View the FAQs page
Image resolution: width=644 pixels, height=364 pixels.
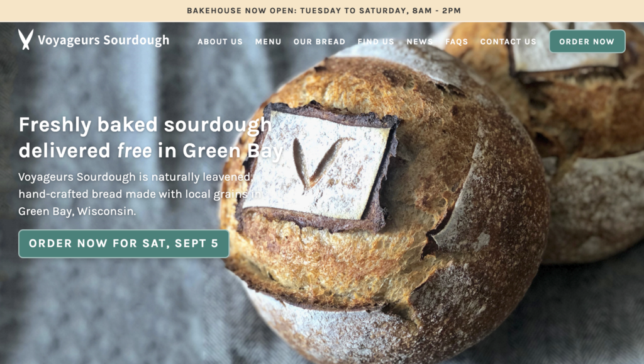tap(457, 42)
